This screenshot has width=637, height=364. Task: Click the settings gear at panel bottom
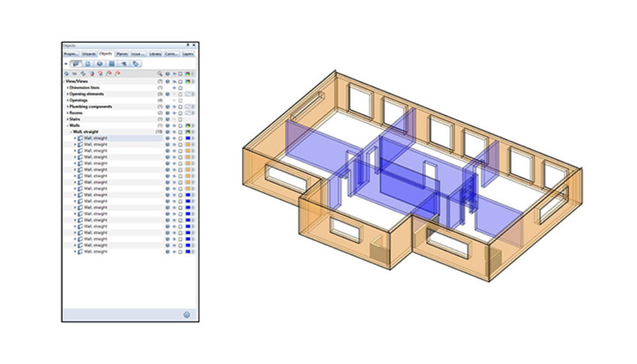[x=187, y=315]
